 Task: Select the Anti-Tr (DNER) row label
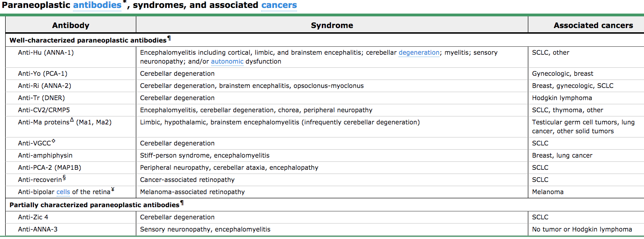click(x=41, y=98)
